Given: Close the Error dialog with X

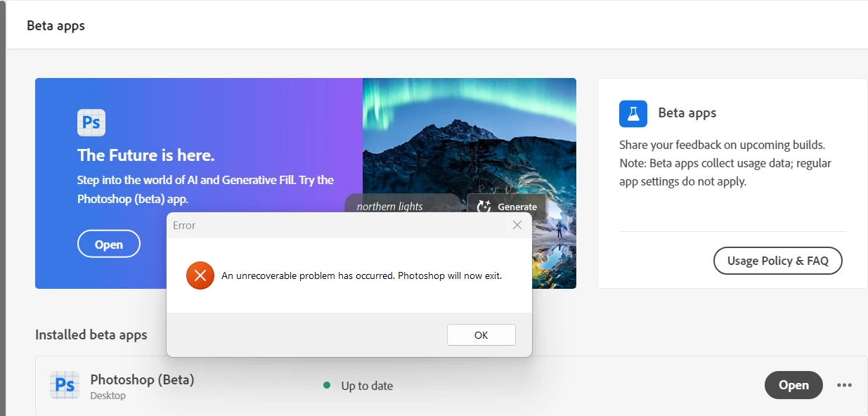Looking at the screenshot, I should (x=517, y=225).
